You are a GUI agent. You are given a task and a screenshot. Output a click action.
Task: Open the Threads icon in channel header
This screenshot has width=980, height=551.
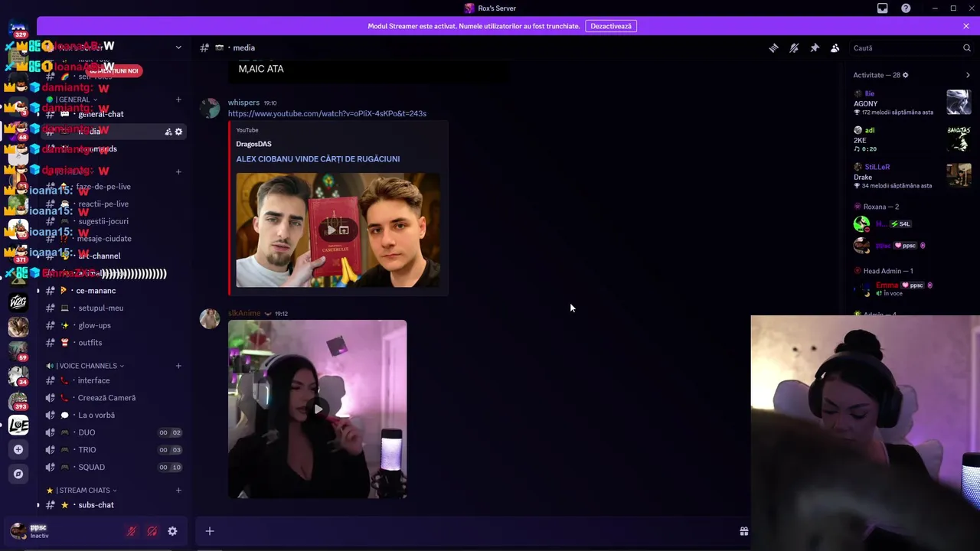click(x=773, y=47)
